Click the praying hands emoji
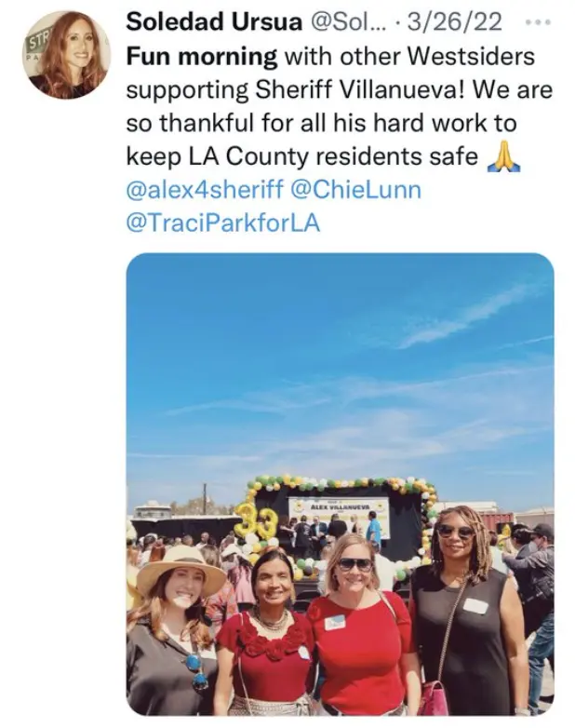 [503, 159]
